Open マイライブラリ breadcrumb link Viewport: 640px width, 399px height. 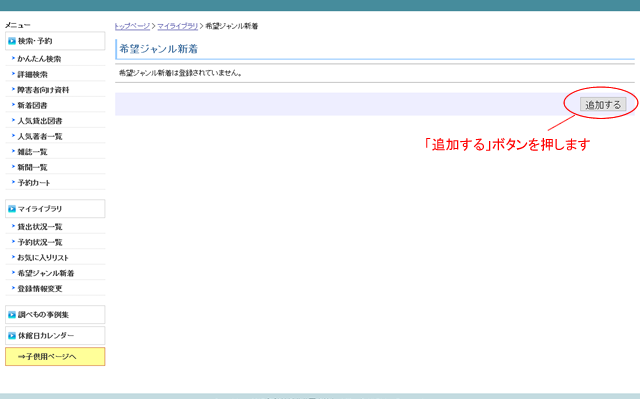(x=178, y=26)
